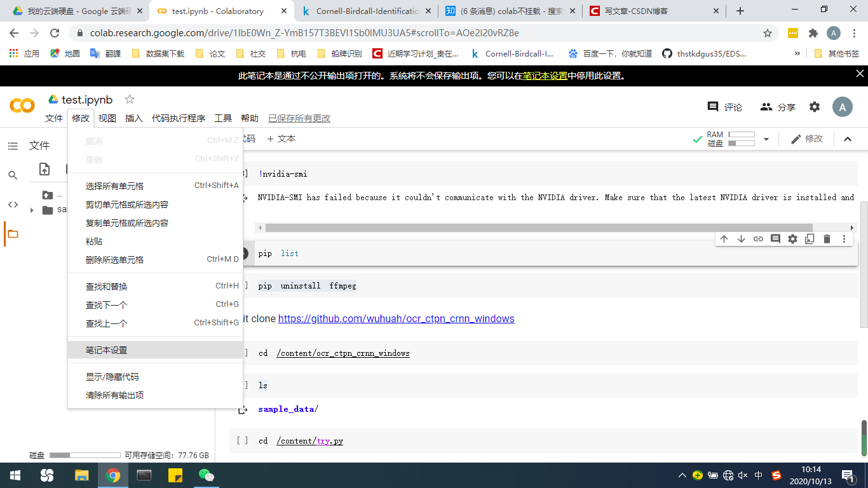Expand the sample_data folder arrow
This screenshot has width=868, height=488.
click(32, 210)
